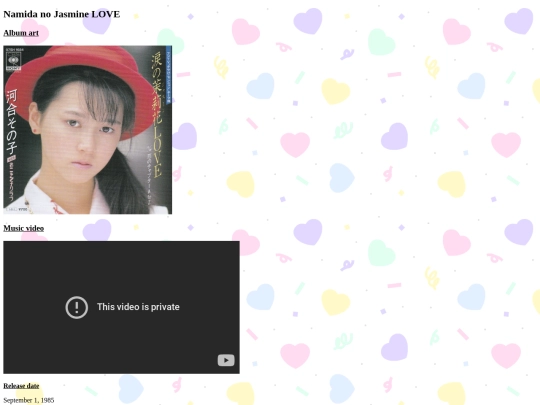Click the 'Music video' heading
Viewport: 540px width, 405px height.
pyautogui.click(x=23, y=228)
